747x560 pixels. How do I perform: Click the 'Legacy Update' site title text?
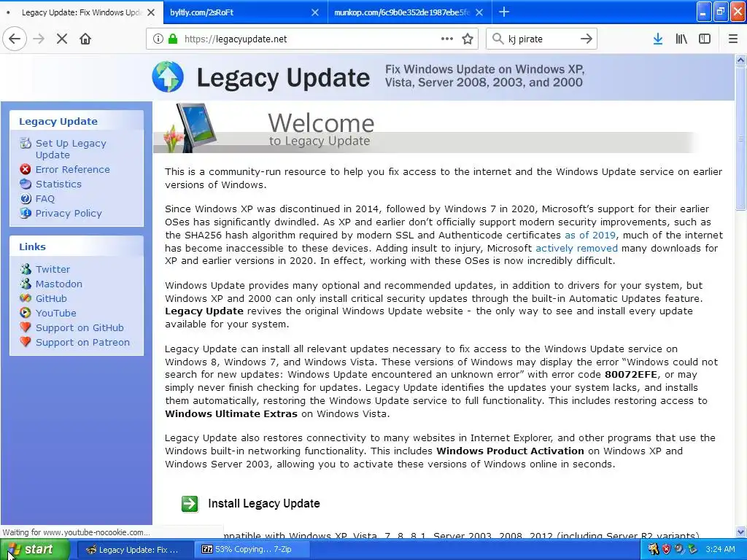283,77
